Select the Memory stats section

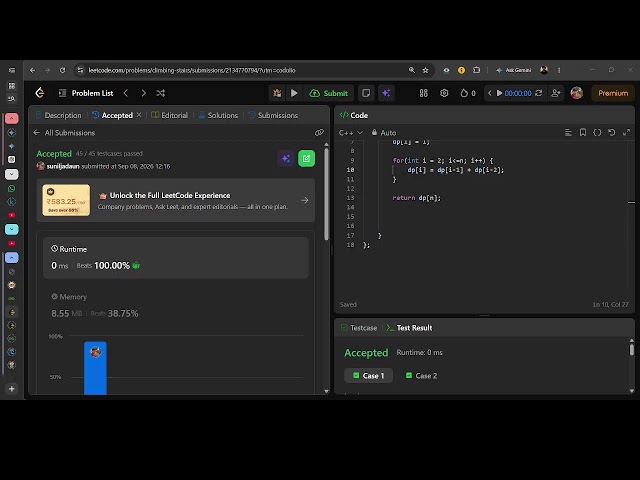point(176,305)
